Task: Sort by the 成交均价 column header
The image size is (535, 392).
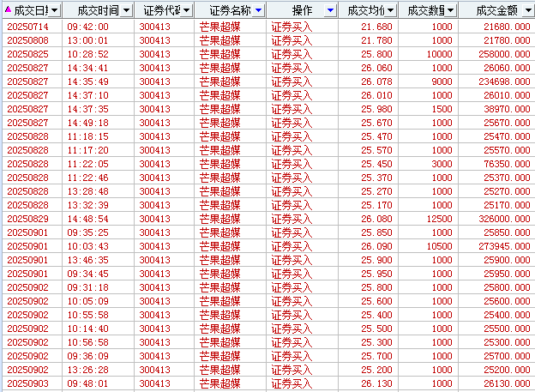Action: pyautogui.click(x=366, y=10)
